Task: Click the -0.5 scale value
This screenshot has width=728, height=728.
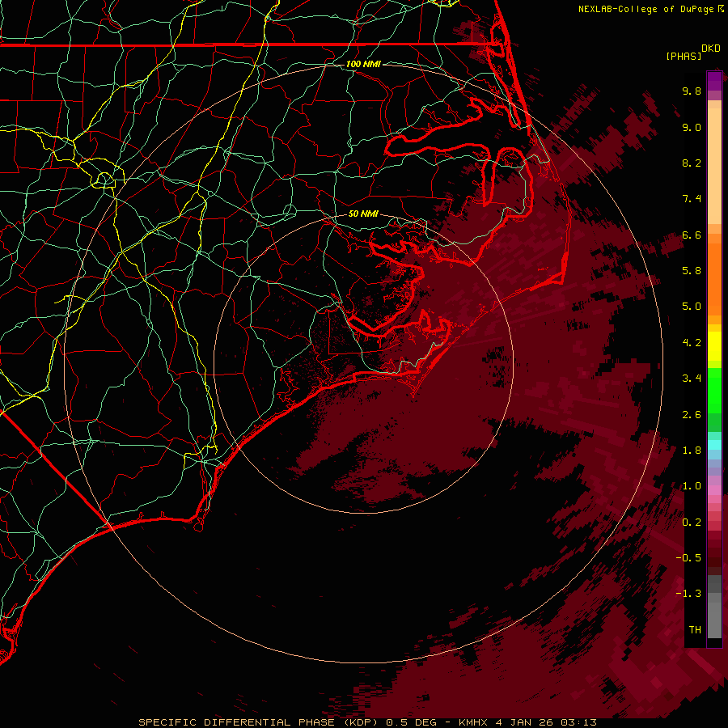Action: click(688, 558)
